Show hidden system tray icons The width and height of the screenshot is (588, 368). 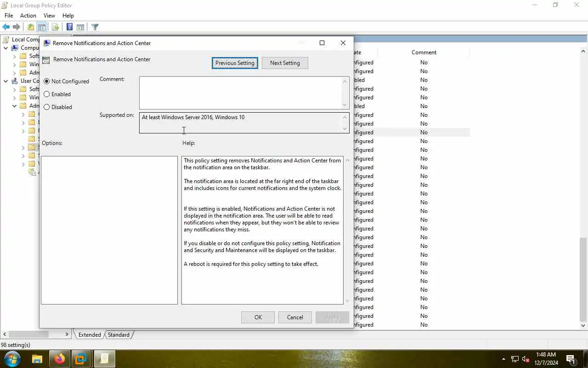pos(503,359)
